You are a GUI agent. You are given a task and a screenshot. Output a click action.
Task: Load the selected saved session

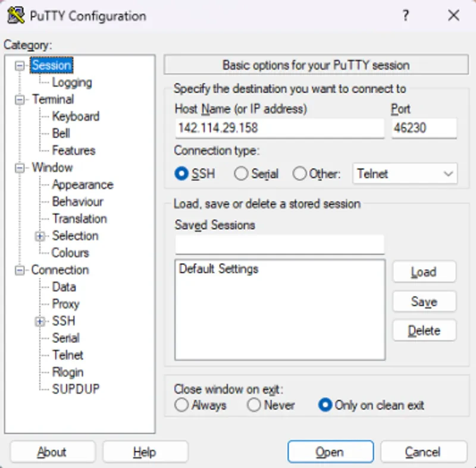(424, 272)
